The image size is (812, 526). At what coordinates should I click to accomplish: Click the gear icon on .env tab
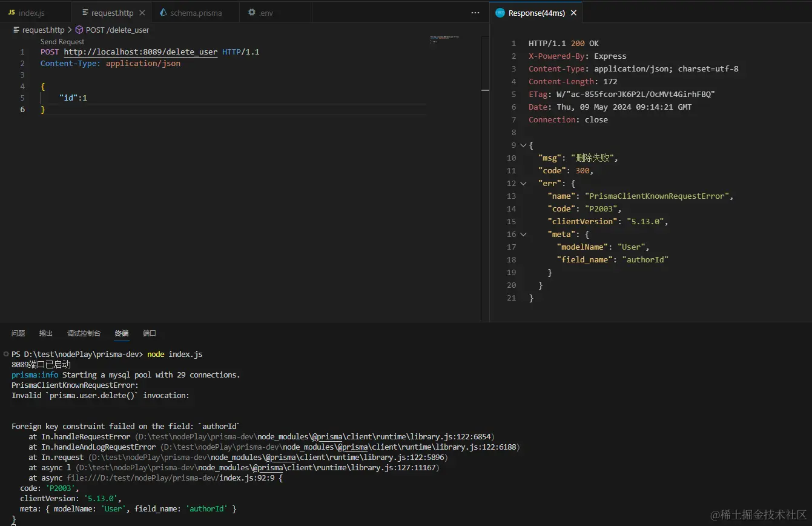pyautogui.click(x=251, y=13)
